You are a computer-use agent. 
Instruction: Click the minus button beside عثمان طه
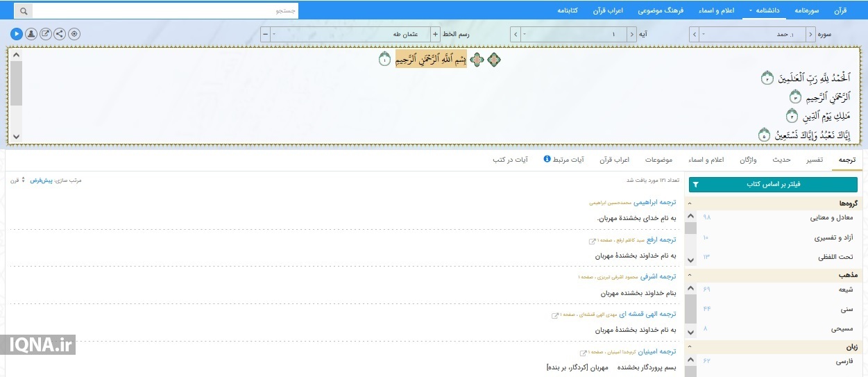[265, 34]
